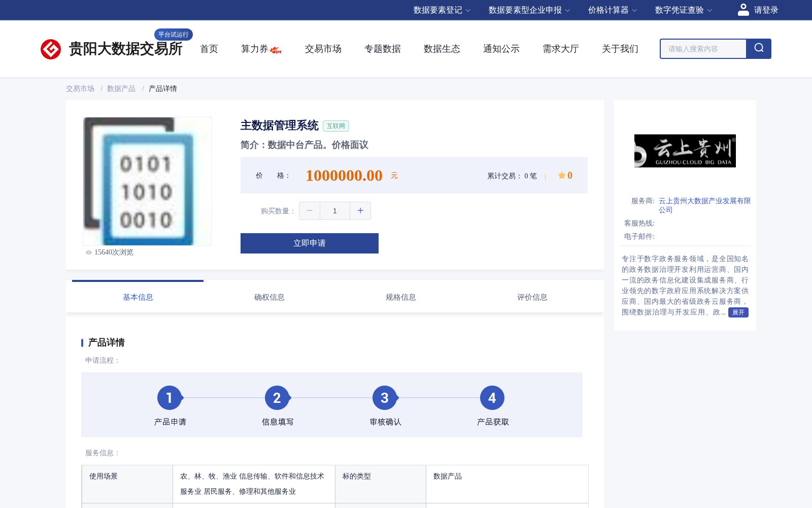Click step 3 circle 审核确认
812x508 pixels.
pyautogui.click(x=385, y=398)
